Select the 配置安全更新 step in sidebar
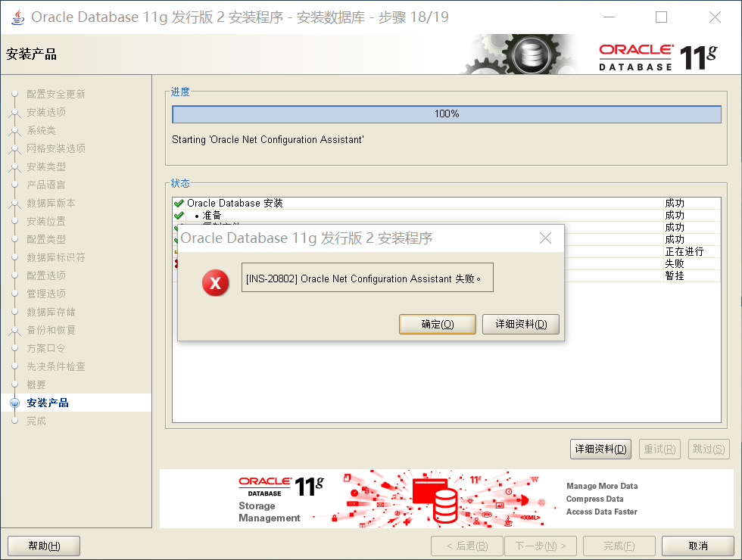Screen dimensions: 742x560 tap(56, 94)
